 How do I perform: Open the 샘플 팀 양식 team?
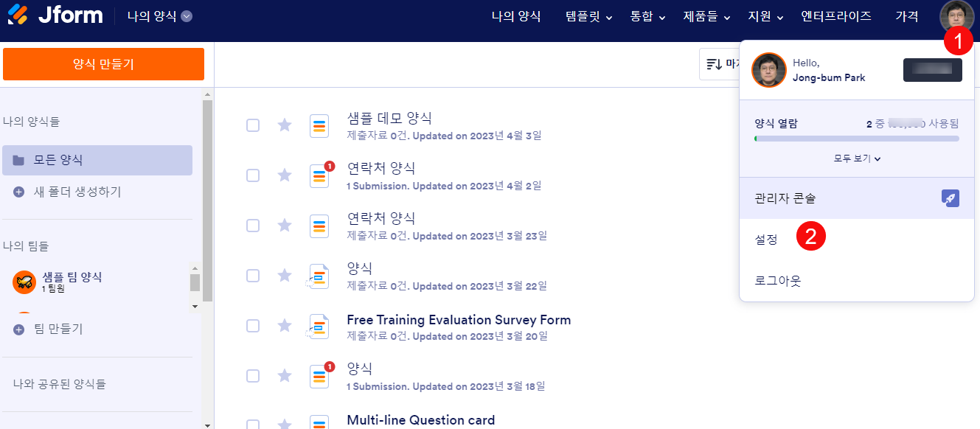72,276
